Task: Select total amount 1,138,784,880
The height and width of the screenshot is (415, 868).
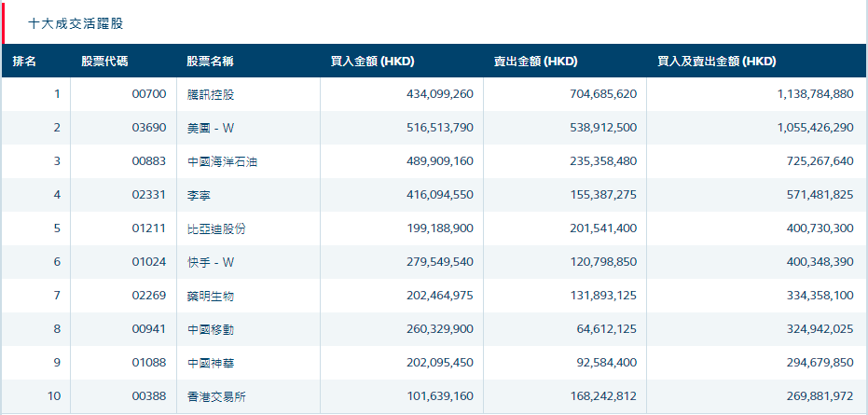Action: (x=816, y=94)
